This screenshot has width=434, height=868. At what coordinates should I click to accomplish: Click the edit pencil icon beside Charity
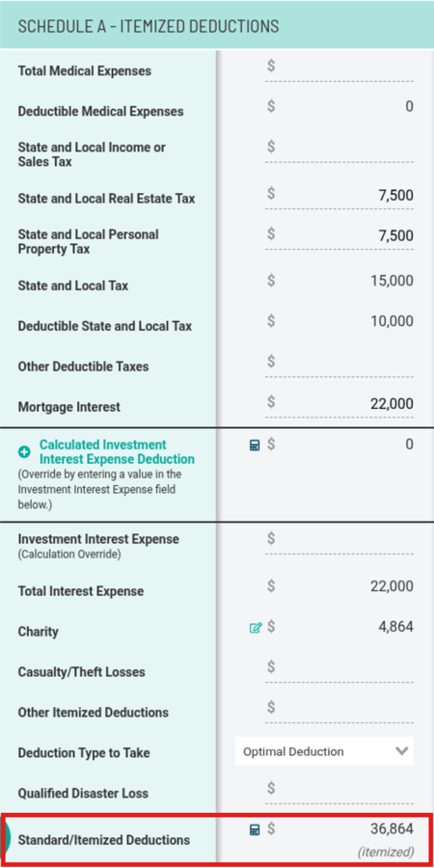click(256, 628)
